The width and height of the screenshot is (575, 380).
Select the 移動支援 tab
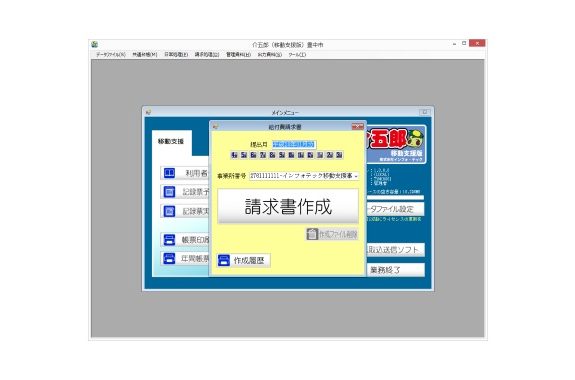pos(171,142)
